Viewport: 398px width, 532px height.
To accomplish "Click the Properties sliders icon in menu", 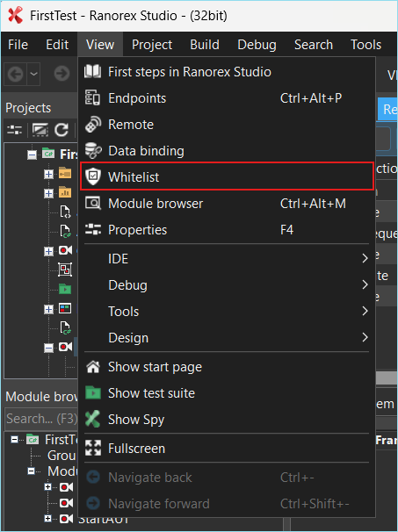I will point(93,229).
